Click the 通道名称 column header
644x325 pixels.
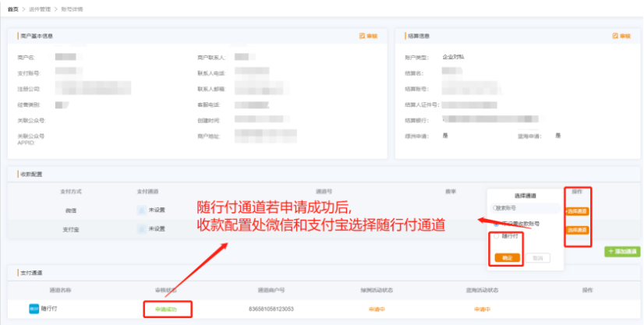(60, 290)
